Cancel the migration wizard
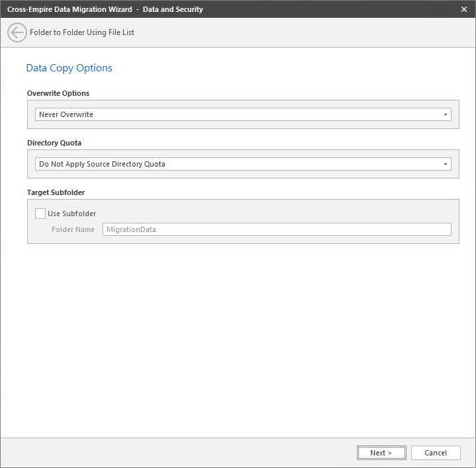Viewport: 476px width, 468px height. click(436, 453)
